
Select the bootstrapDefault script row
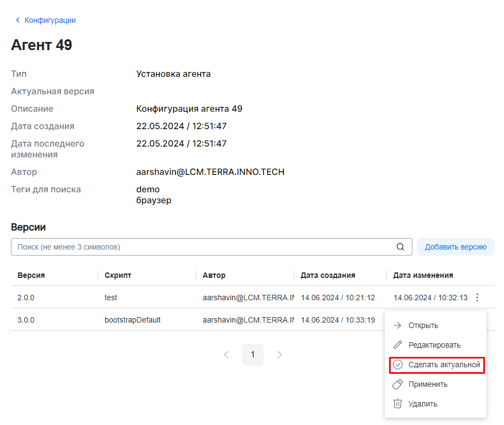[x=132, y=320]
